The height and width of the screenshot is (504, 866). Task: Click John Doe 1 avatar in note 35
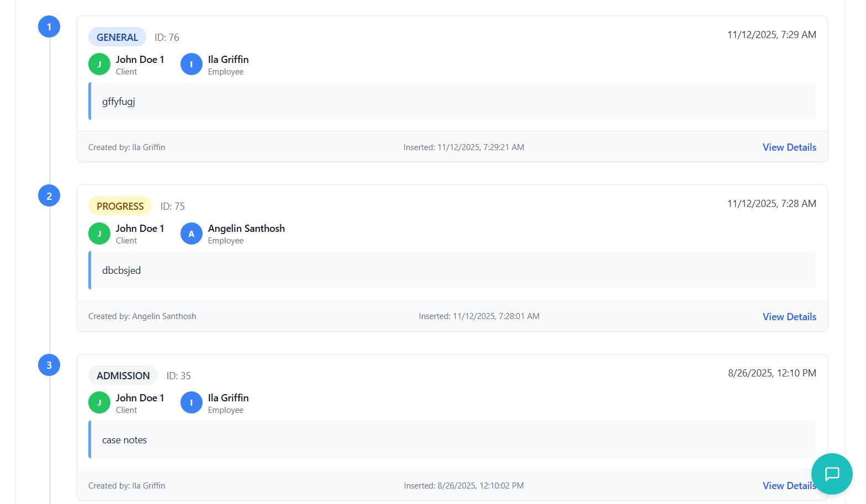coord(99,402)
